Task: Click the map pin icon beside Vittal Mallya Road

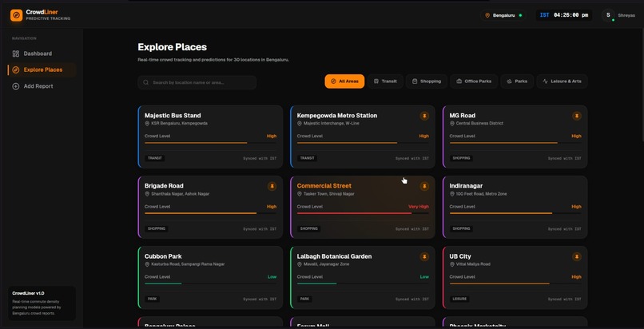Action: click(451, 264)
